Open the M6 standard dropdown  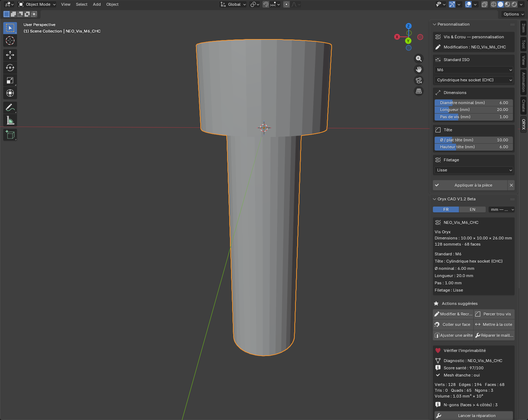tap(474, 70)
